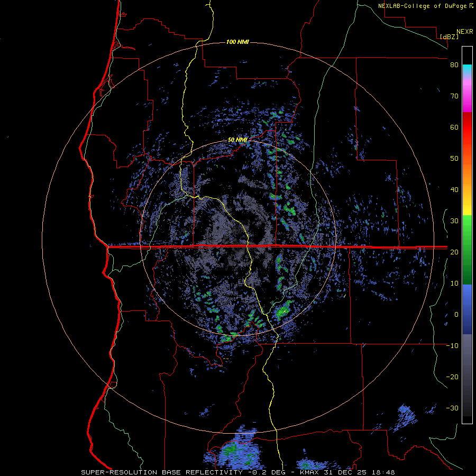The width and height of the screenshot is (476, 476).
Task: Click the [dBZ] unit label
Action: 449,36
